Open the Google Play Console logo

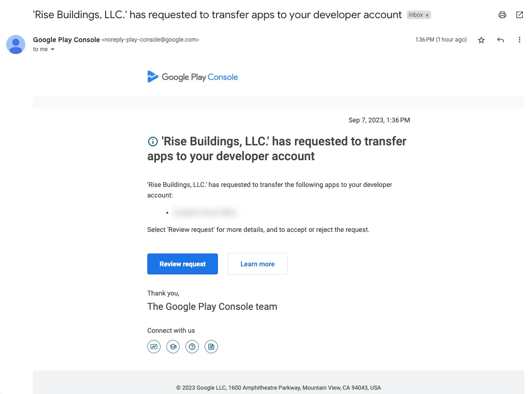click(x=193, y=77)
